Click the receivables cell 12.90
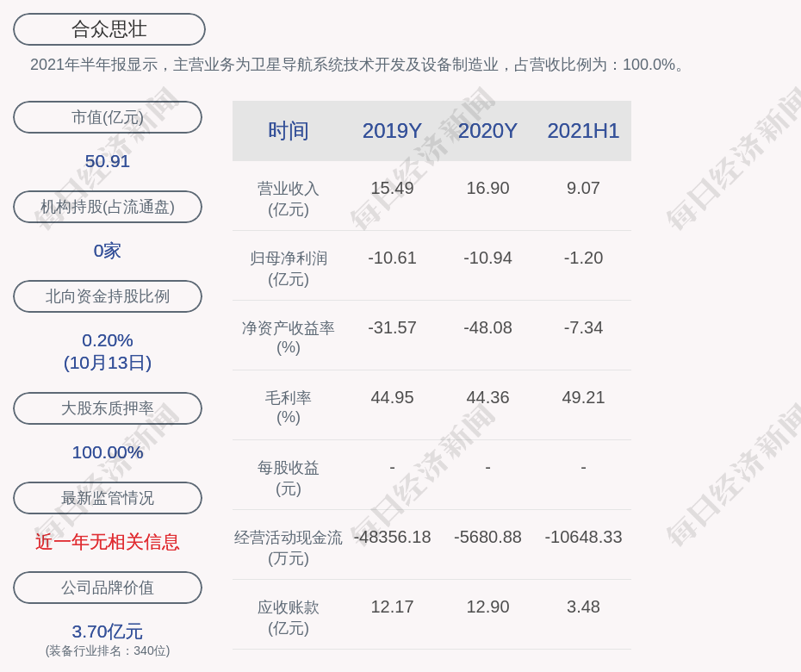The height and width of the screenshot is (672, 801). (x=487, y=607)
